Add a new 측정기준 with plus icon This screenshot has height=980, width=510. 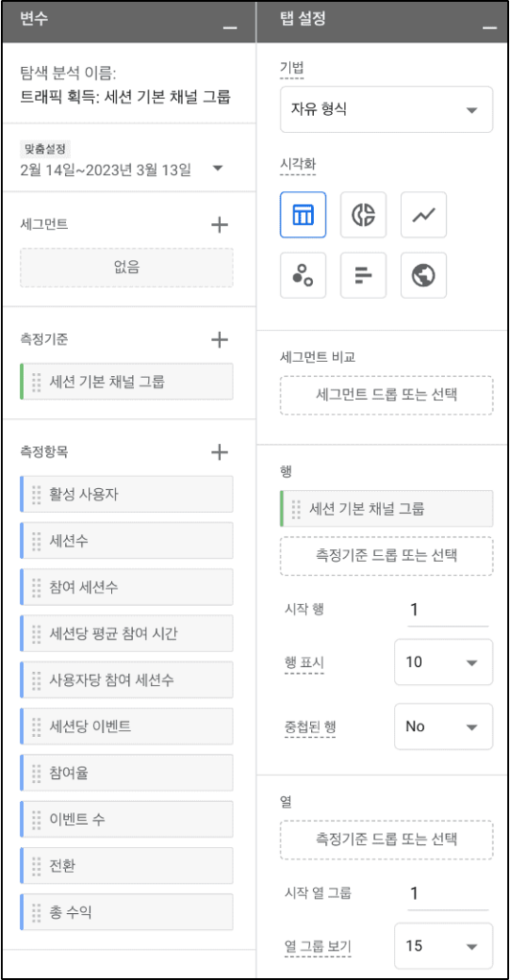coord(219,340)
